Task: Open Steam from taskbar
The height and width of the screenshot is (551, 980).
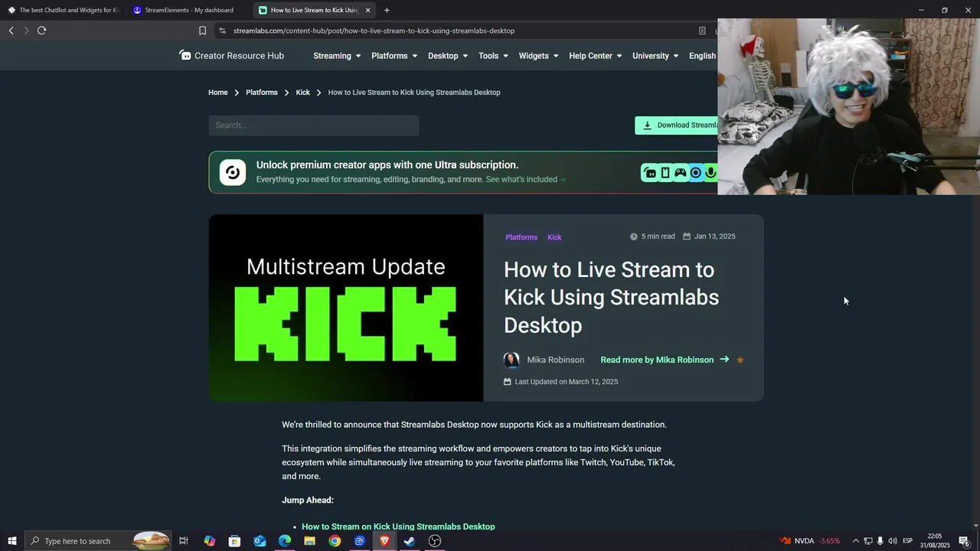Action: (410, 541)
